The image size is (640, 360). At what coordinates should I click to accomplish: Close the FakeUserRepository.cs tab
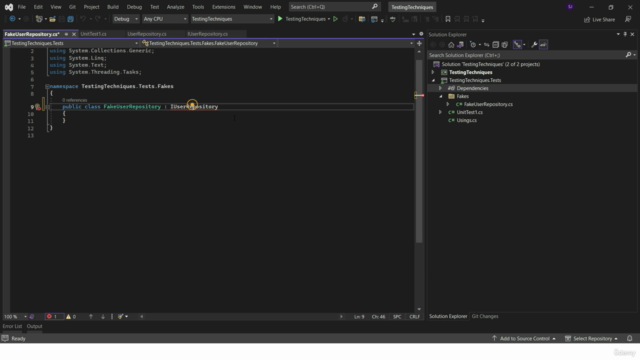click(x=74, y=34)
